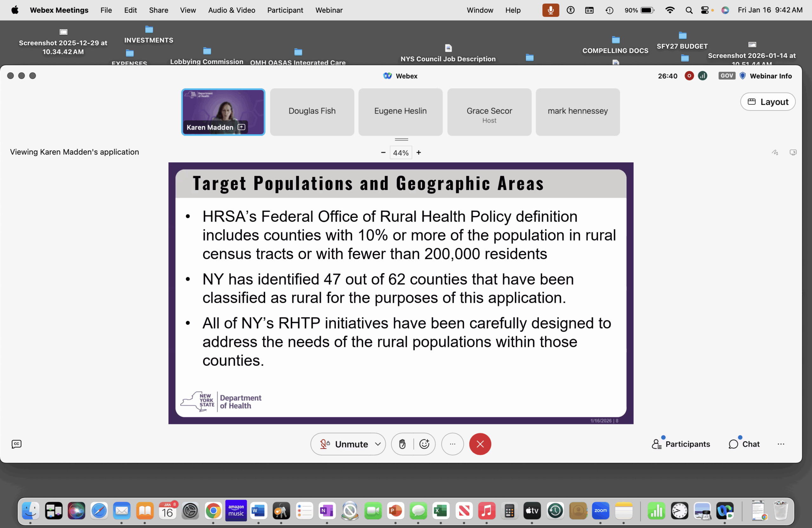Open the Layout options
Screen dimensions: 812x528
(x=768, y=102)
